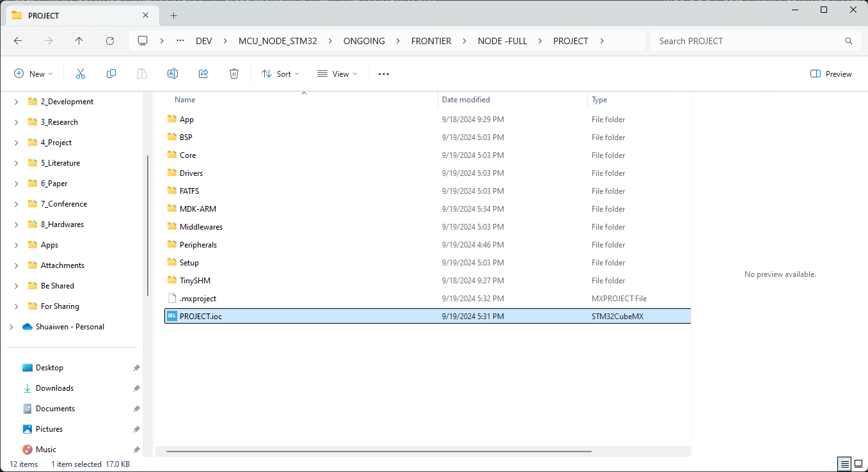Expand Shuaiwen - Personal OneDrive node
This screenshot has height=472, width=868.
[x=12, y=327]
